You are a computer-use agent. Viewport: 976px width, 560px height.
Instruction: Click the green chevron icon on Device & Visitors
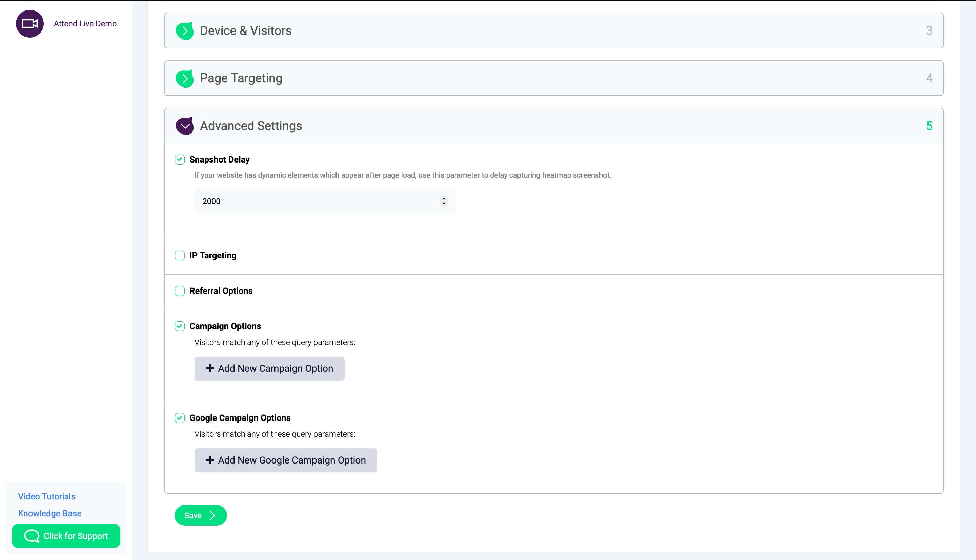pyautogui.click(x=185, y=30)
